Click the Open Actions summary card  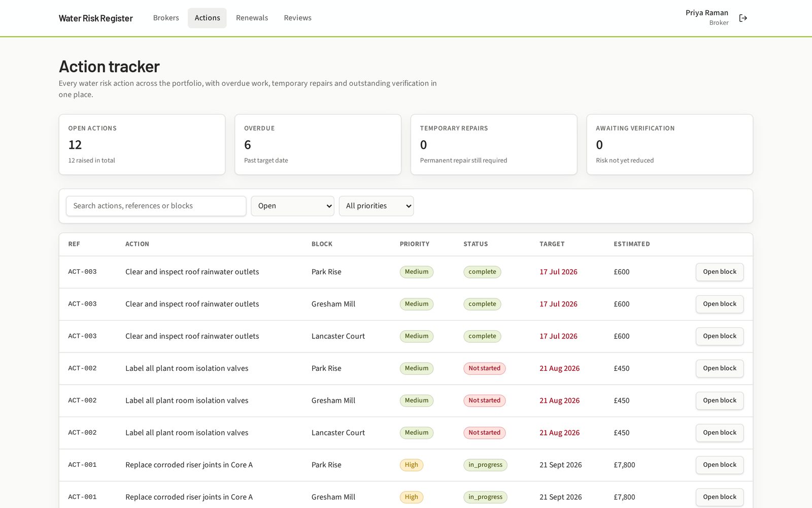click(x=142, y=144)
